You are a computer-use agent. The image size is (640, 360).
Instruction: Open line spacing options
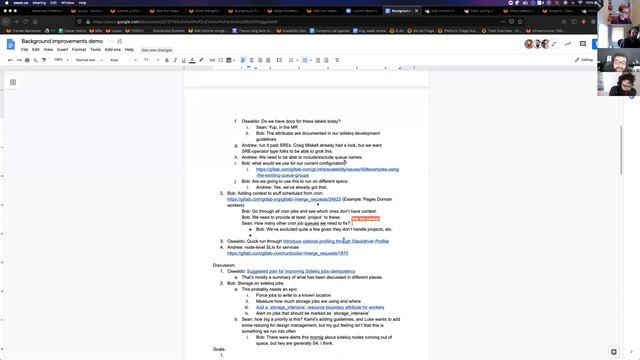(x=279, y=60)
